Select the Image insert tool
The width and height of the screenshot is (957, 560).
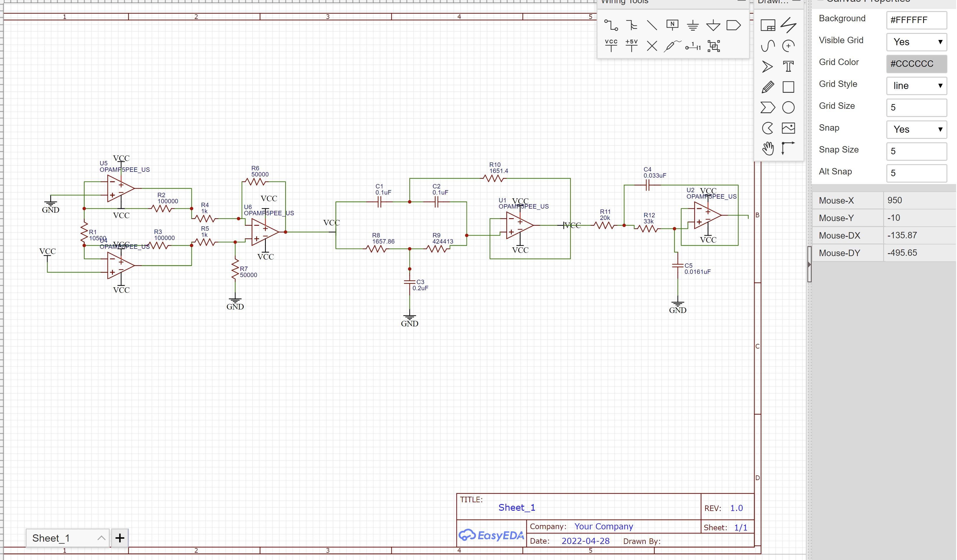tap(788, 128)
